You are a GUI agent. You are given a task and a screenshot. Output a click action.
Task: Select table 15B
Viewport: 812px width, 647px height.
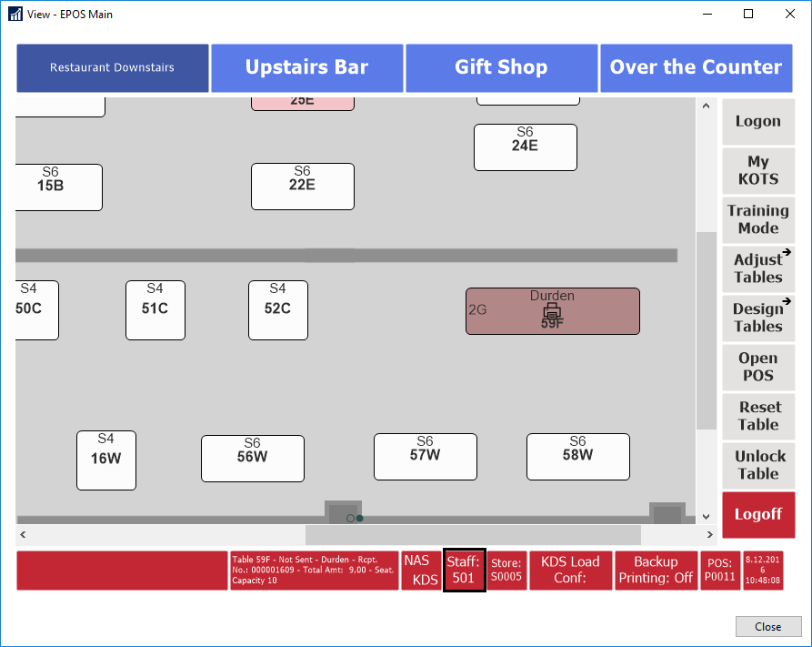58,187
